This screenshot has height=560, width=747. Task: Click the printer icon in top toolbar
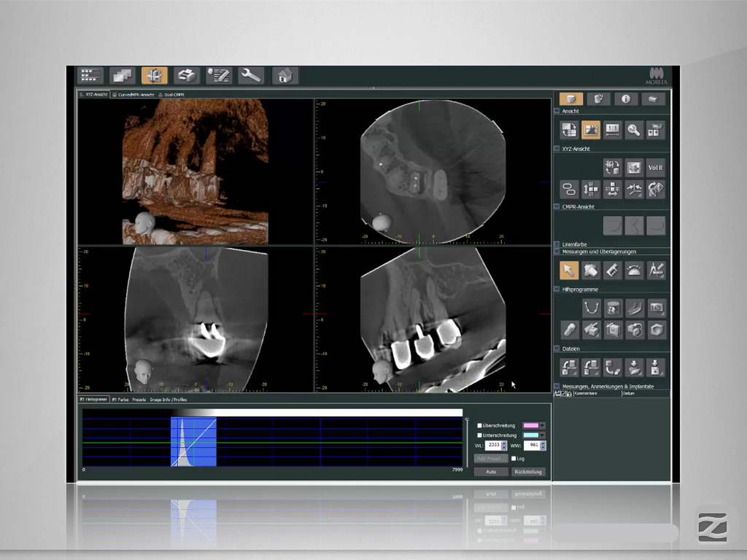tap(187, 75)
